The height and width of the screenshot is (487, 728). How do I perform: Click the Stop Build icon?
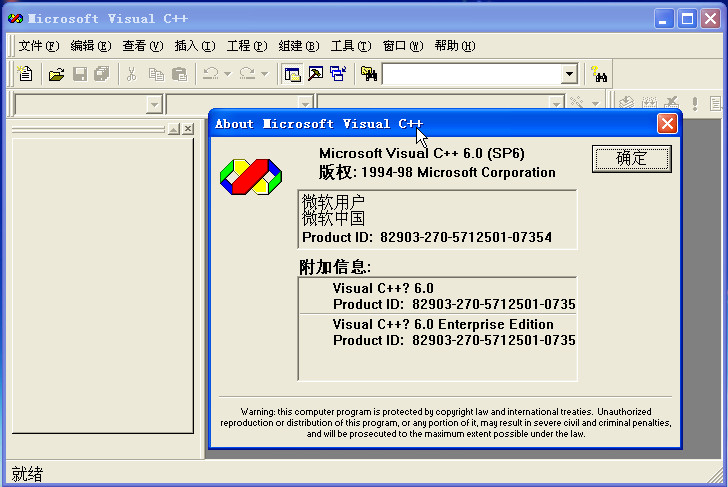point(671,103)
